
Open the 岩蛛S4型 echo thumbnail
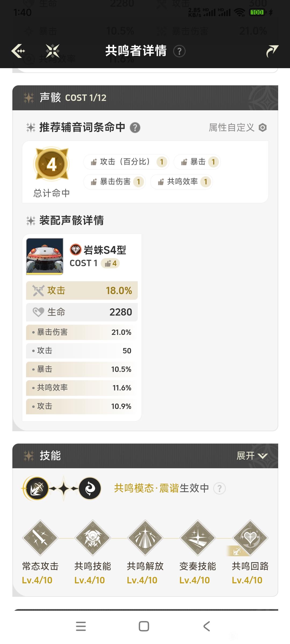(x=45, y=256)
